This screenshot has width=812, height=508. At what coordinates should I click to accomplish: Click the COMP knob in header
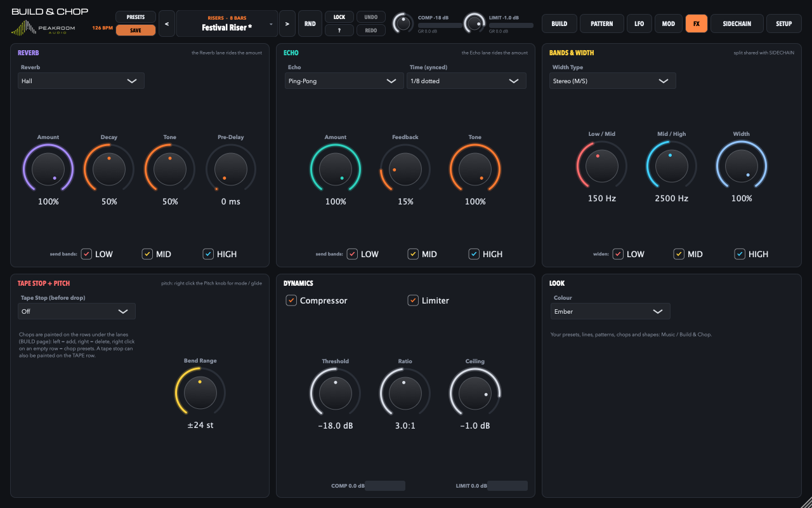coord(403,23)
